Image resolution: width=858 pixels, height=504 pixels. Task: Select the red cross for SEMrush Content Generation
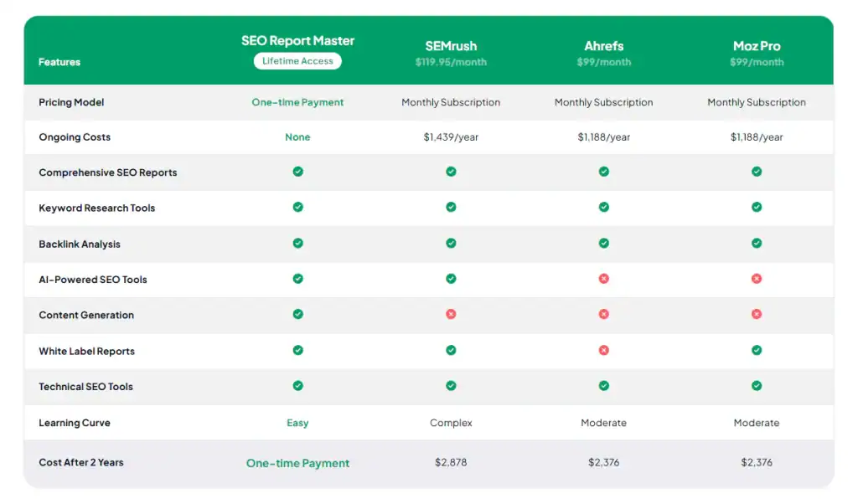coord(451,315)
